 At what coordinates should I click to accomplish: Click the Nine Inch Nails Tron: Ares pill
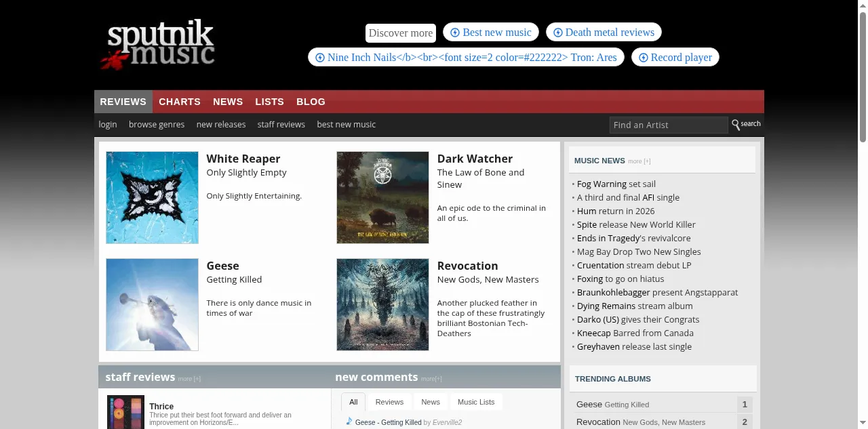(467, 58)
